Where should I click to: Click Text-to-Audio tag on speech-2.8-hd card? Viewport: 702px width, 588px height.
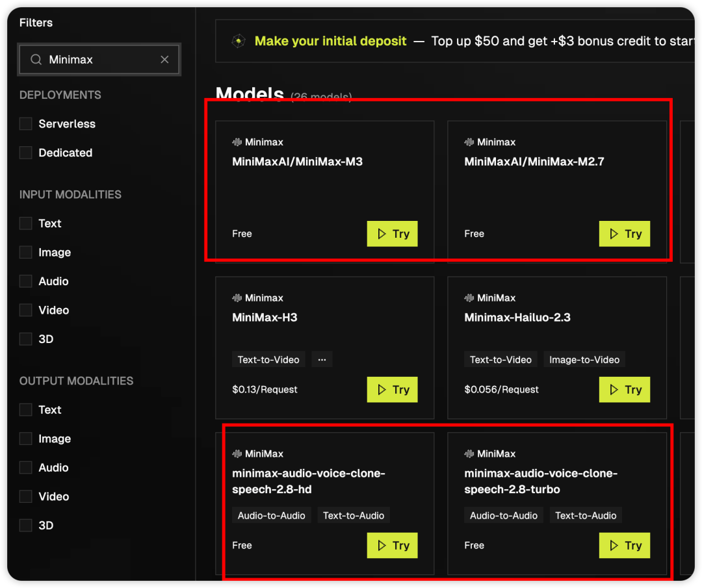click(x=354, y=515)
